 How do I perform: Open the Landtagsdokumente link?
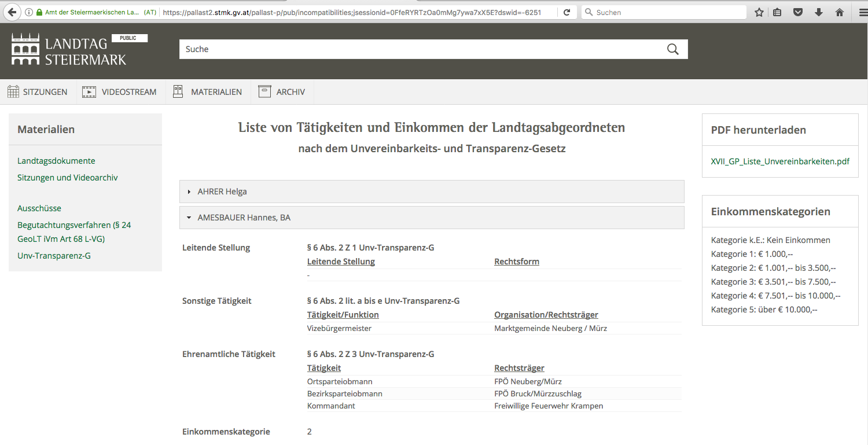pos(56,161)
